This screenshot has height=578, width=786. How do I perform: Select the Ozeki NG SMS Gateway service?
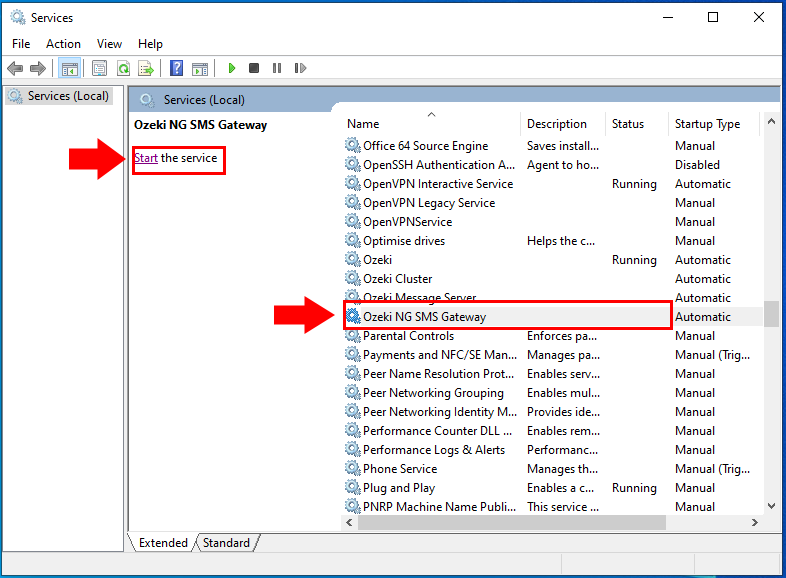[424, 317]
